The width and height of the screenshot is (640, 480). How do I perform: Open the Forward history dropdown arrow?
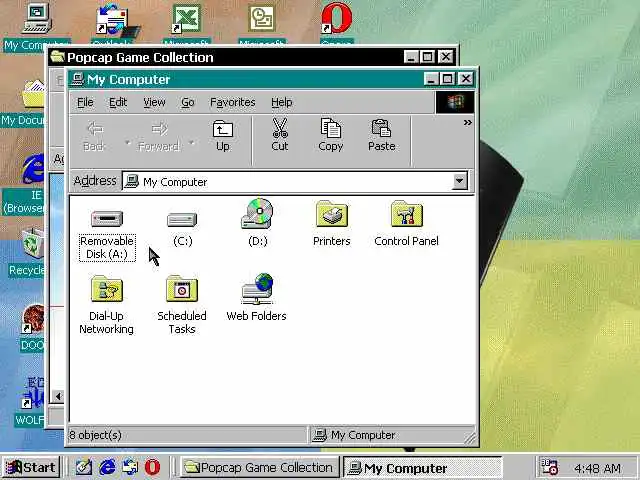tap(191, 142)
